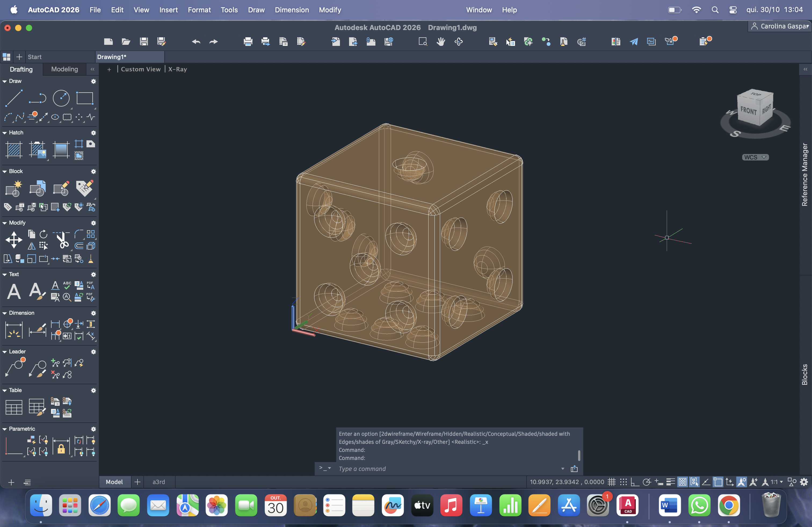Select the Line draw tool
This screenshot has height=527, width=812.
tap(14, 98)
